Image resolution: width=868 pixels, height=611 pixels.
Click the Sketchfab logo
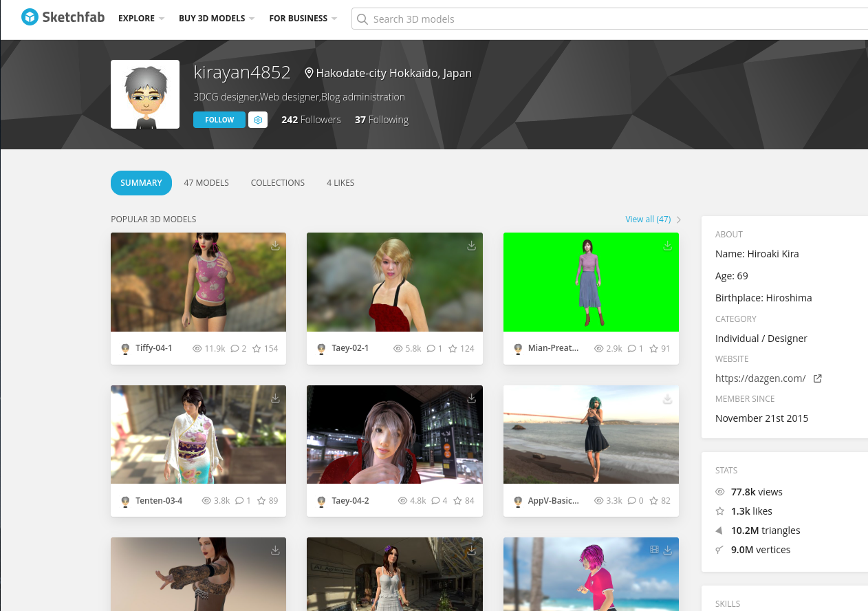(x=63, y=17)
